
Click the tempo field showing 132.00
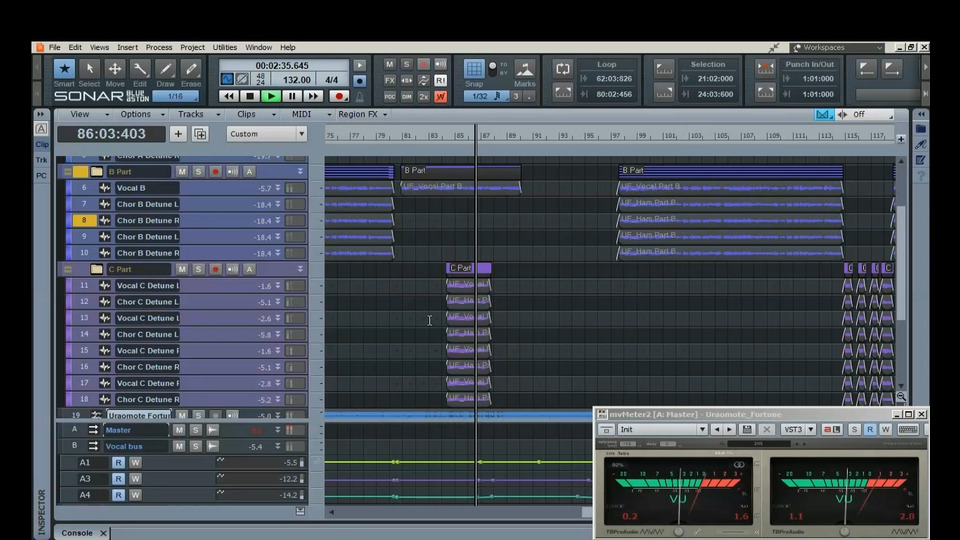[296, 80]
